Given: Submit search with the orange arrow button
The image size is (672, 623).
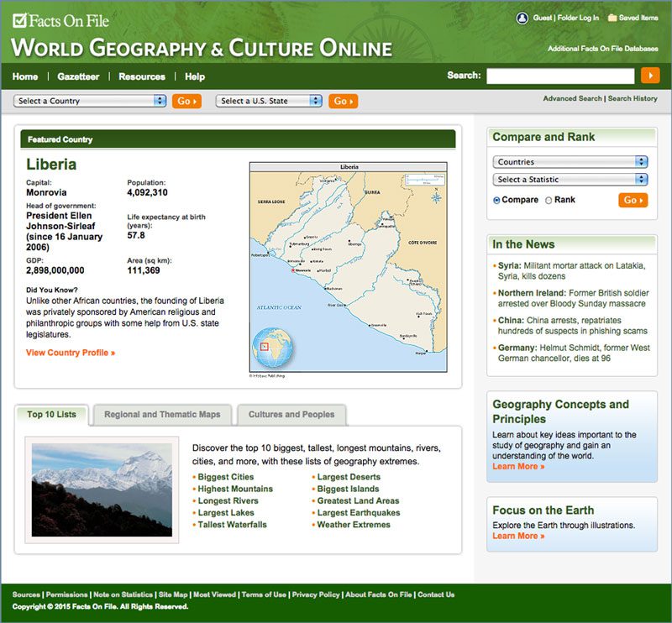Looking at the screenshot, I should [x=650, y=76].
